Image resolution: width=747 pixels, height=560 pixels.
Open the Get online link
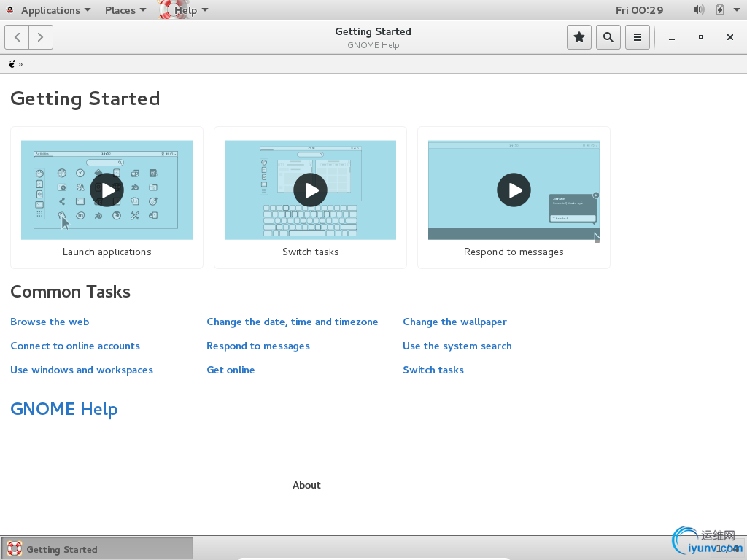point(231,370)
